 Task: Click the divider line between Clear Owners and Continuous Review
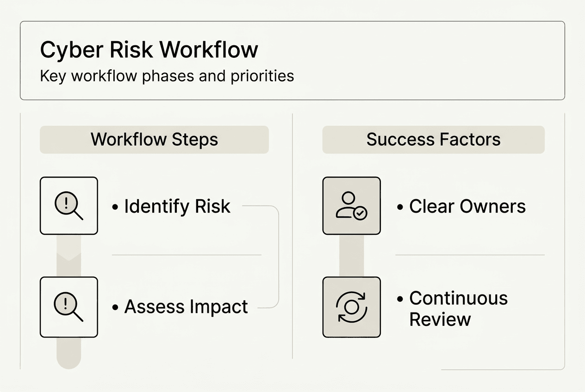(470, 255)
